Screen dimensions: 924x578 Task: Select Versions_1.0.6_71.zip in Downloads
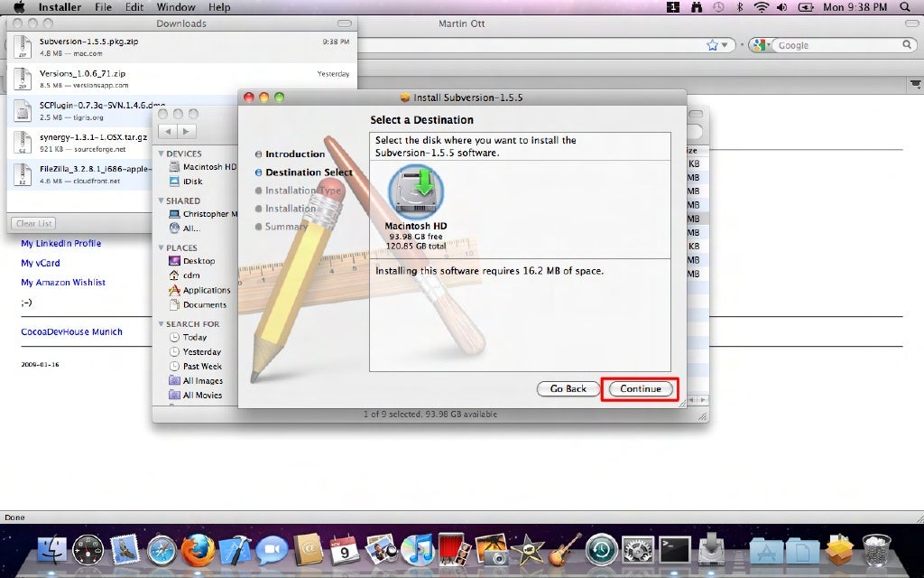tap(181, 79)
